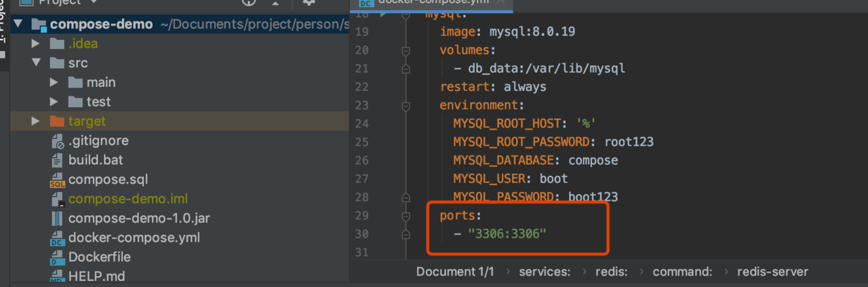Collapse the volumes block fold marker
This screenshot has height=287, width=868.
[x=406, y=51]
